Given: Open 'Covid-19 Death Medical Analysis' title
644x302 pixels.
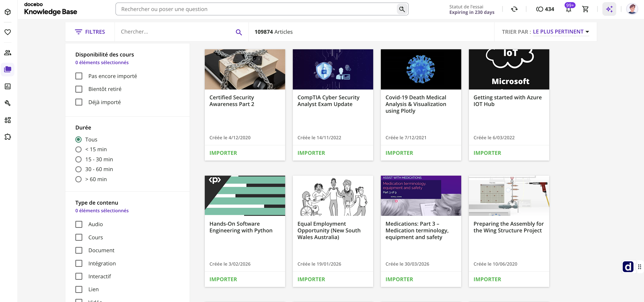Looking at the screenshot, I should (x=416, y=104).
